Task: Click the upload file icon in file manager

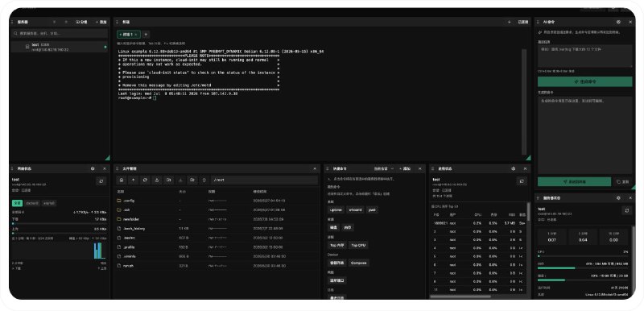Action: (156, 180)
